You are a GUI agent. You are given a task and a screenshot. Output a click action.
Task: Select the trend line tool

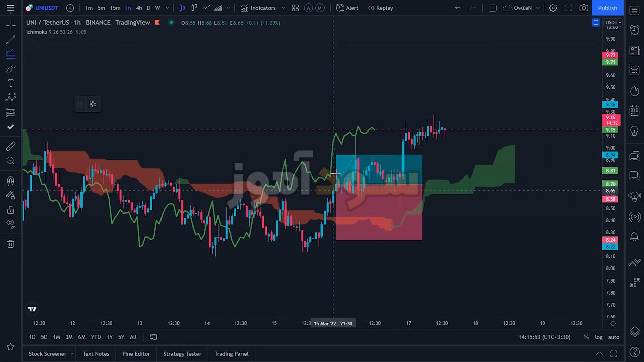tap(10, 40)
